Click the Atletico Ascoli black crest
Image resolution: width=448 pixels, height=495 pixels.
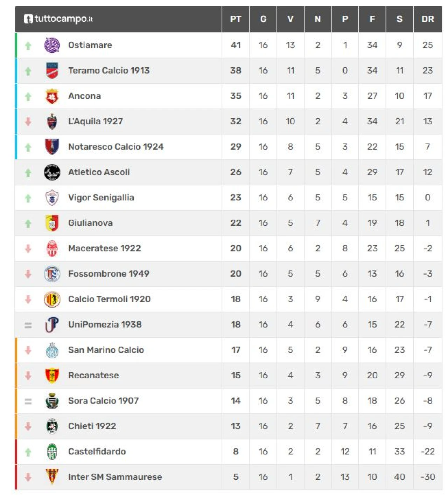coord(52,172)
